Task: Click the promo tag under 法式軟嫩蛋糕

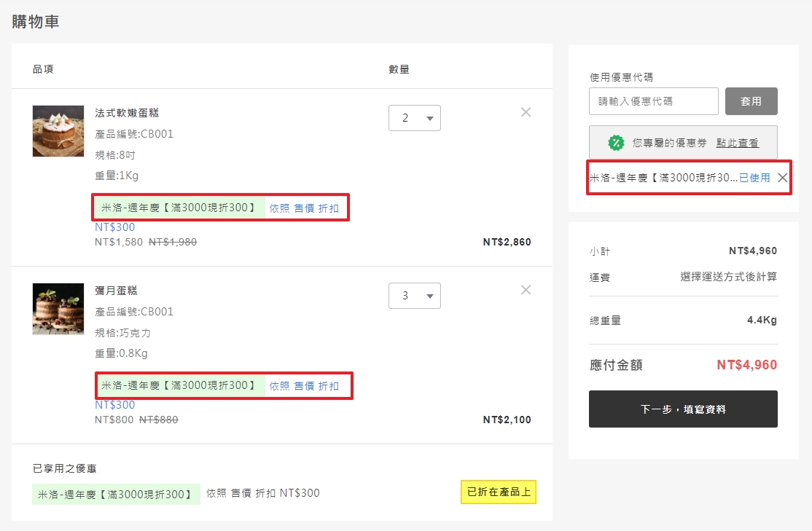Action: coord(179,208)
